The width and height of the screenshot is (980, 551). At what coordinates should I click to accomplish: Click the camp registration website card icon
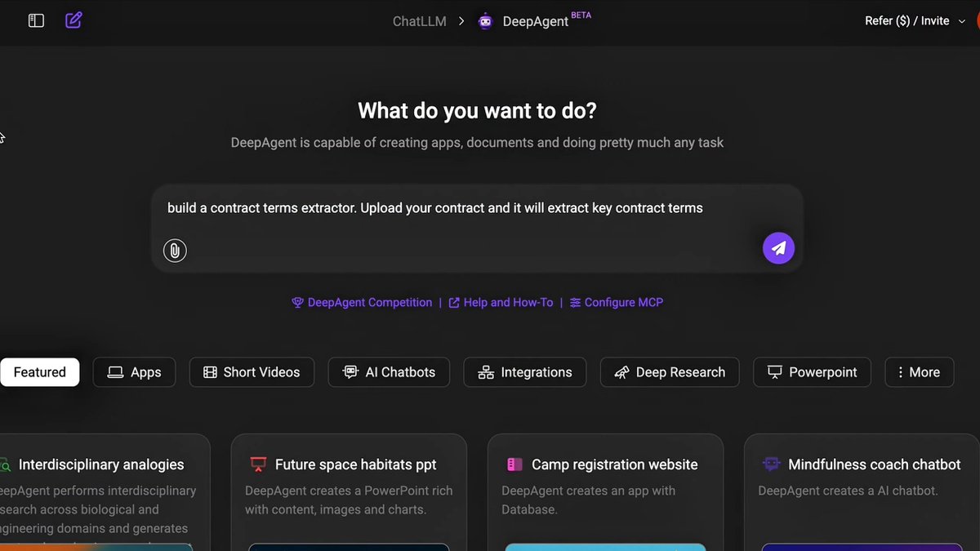pyautogui.click(x=514, y=464)
